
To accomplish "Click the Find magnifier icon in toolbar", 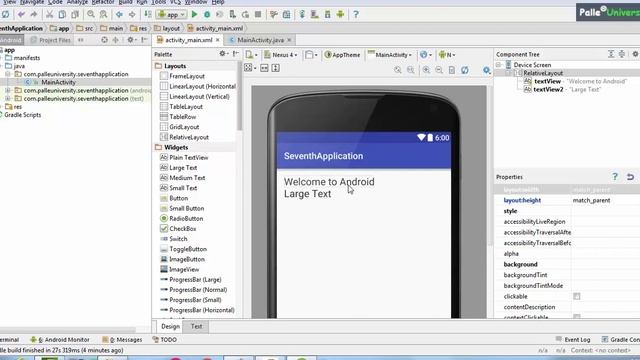I will click(x=91, y=15).
